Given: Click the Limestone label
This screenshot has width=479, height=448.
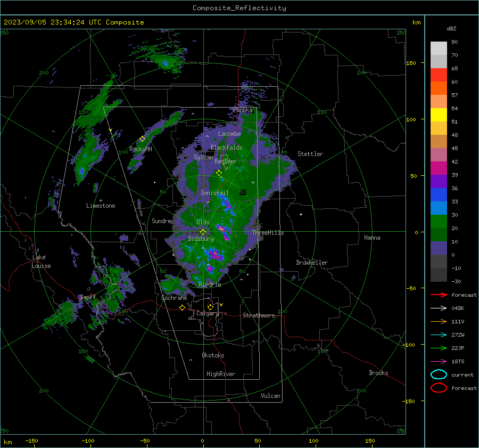Looking at the screenshot, I should (101, 206).
